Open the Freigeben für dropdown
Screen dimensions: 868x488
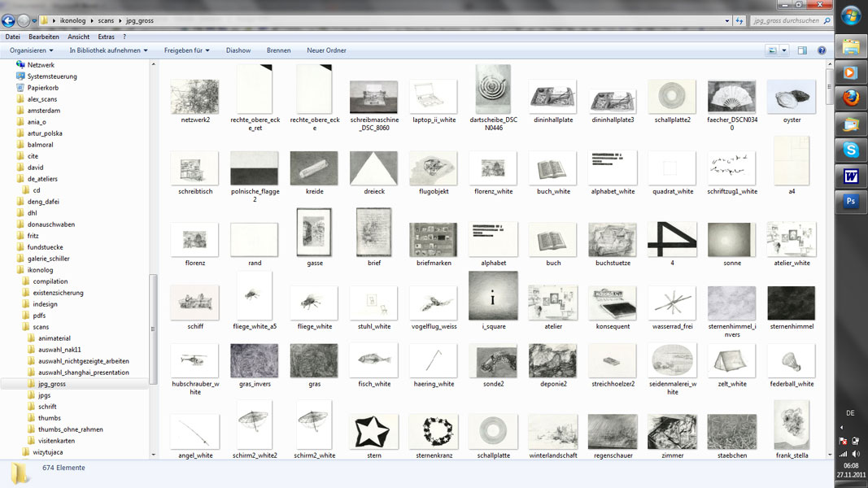[x=186, y=50]
